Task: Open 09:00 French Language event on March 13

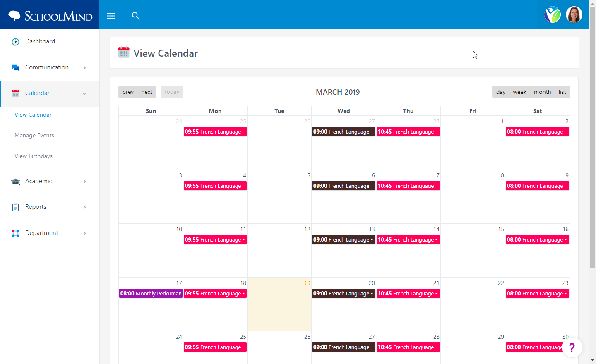Action: pos(344,239)
